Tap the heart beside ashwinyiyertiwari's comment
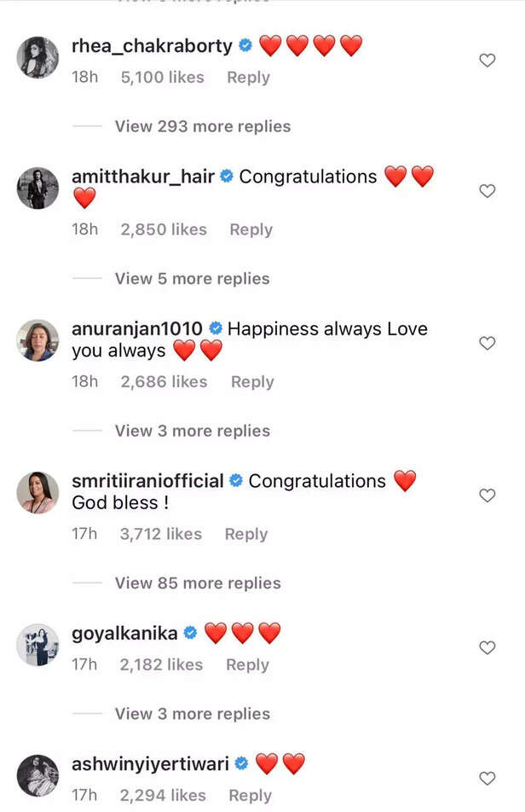525x812 pixels. tap(487, 778)
